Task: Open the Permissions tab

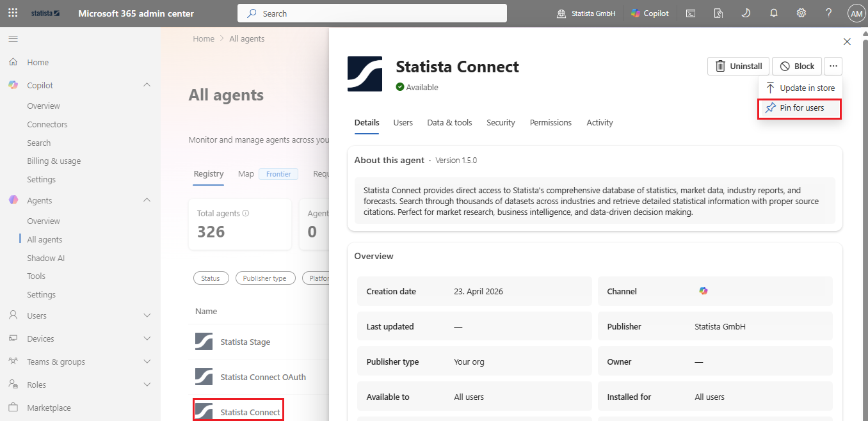Action: tap(551, 122)
